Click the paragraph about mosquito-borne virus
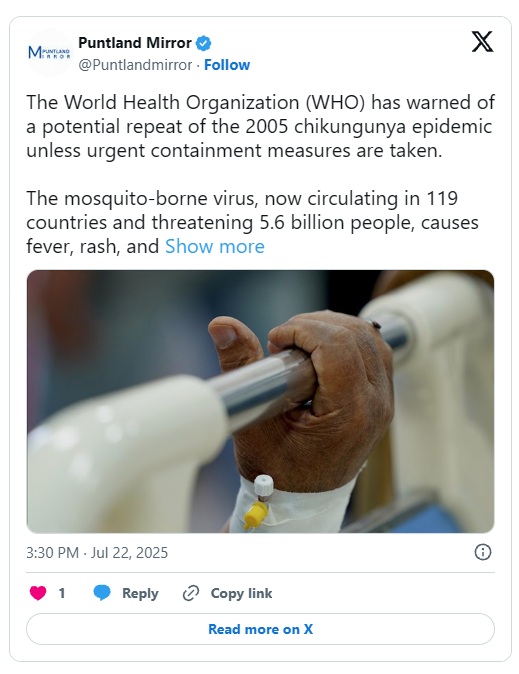 252,222
